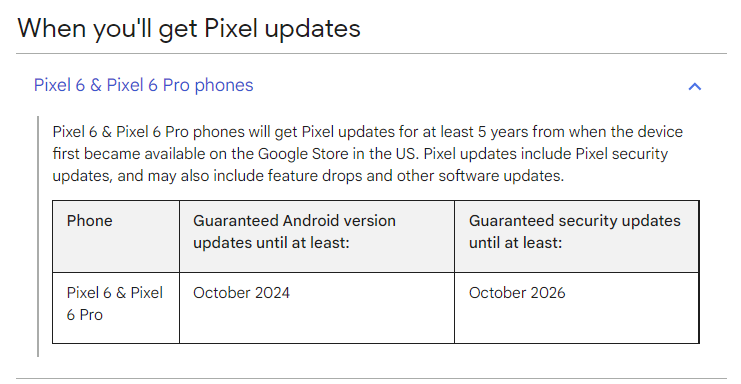
Task: Select the page title When you'll get Pixel updates
Action: 189,28
